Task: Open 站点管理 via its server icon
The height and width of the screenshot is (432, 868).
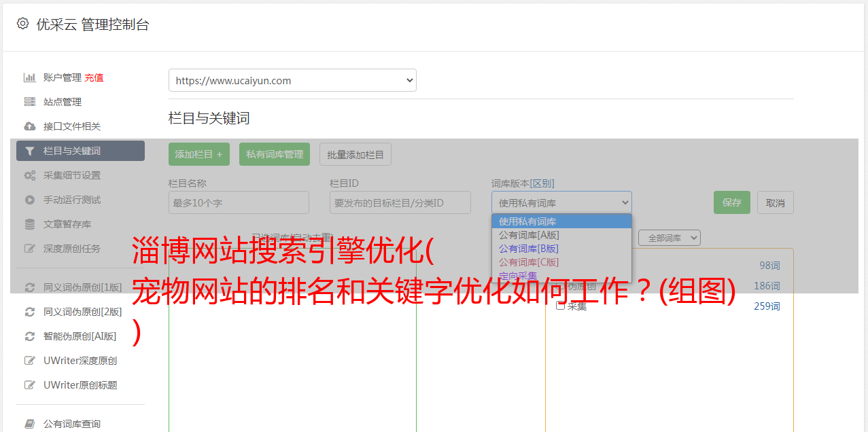Action: 29,102
